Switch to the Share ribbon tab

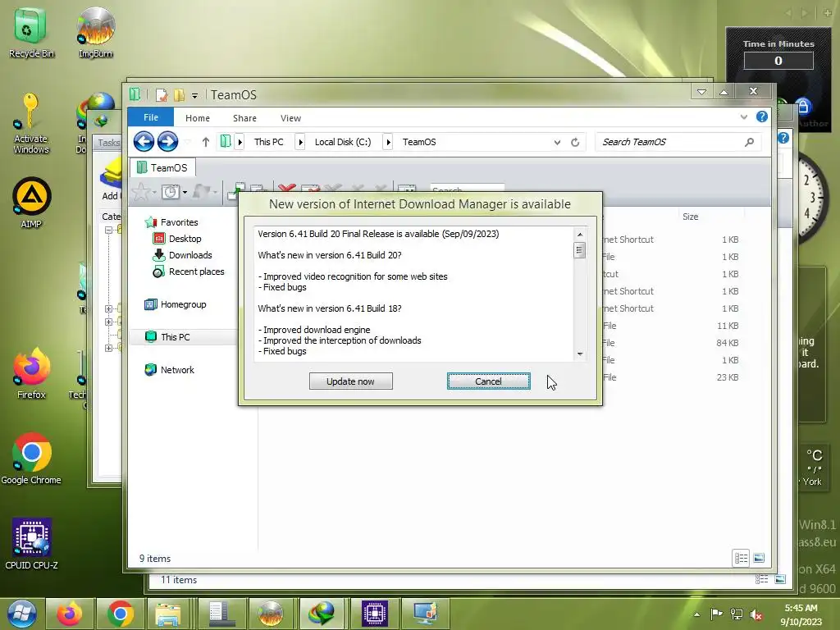244,118
